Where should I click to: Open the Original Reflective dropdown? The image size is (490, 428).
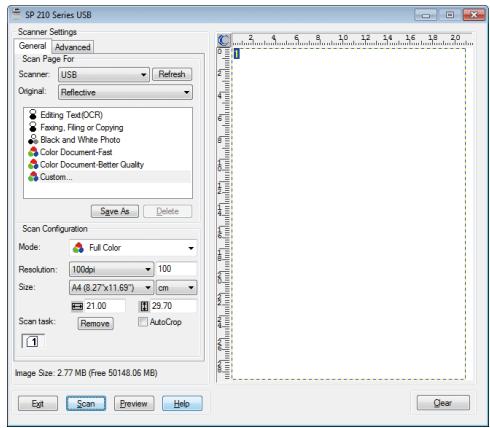(125, 92)
